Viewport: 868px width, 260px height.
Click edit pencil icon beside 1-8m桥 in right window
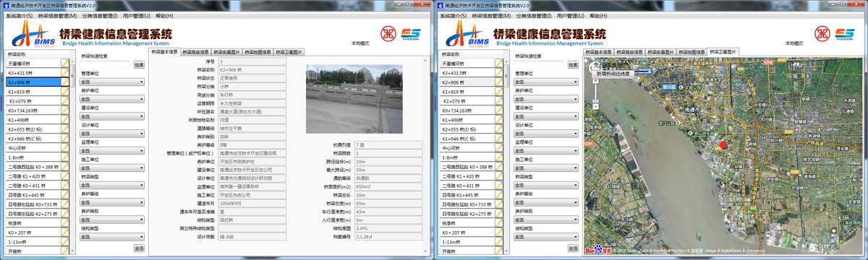click(x=498, y=157)
